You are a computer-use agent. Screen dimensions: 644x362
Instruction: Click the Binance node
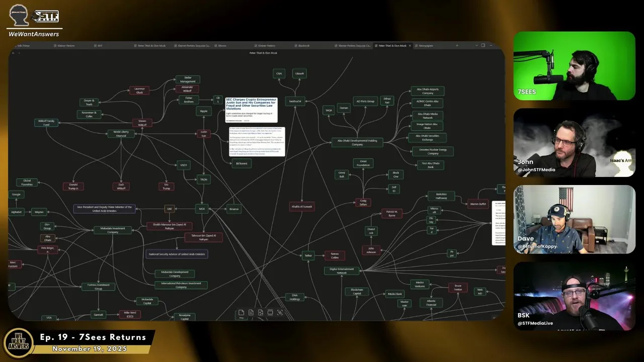point(234,209)
